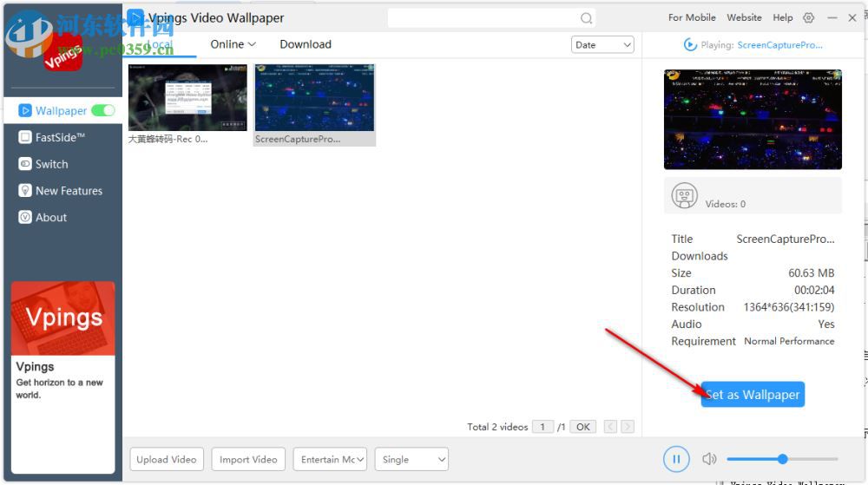The image size is (868, 485).
Task: Open the Entertain Mode dropdown
Action: (x=330, y=459)
